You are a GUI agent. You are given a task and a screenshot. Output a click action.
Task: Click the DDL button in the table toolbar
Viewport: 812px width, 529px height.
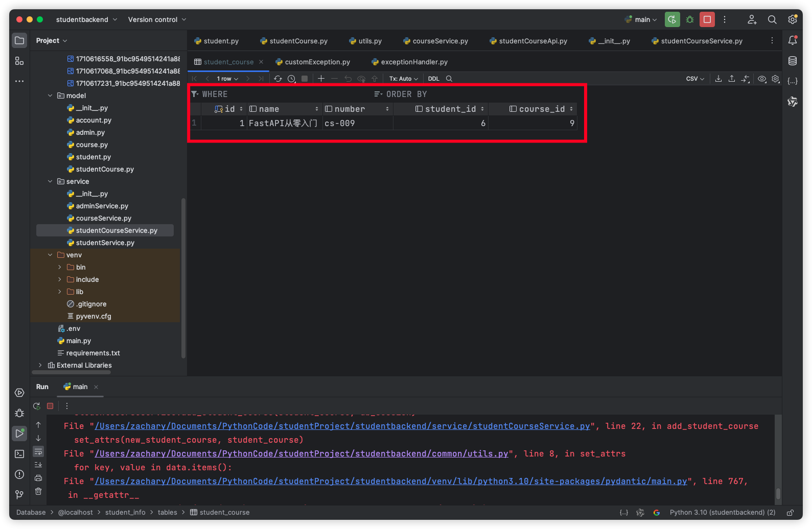point(433,79)
